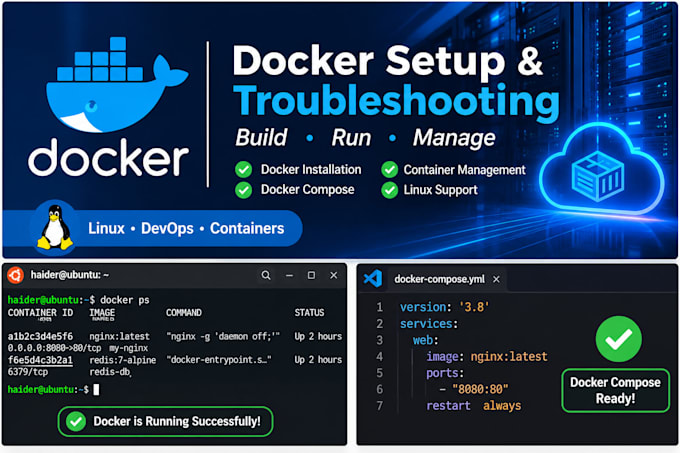Click editor line number 4
This screenshot has height=453, width=680.
(379, 357)
